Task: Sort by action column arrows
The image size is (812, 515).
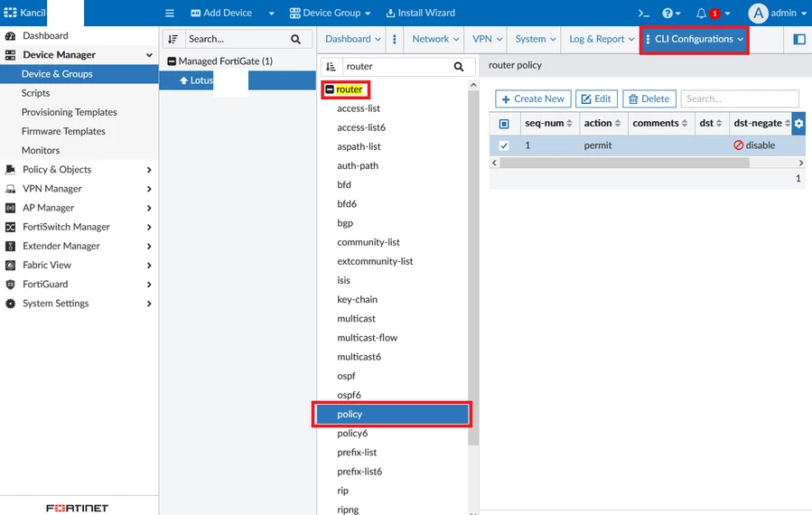Action: [x=618, y=123]
